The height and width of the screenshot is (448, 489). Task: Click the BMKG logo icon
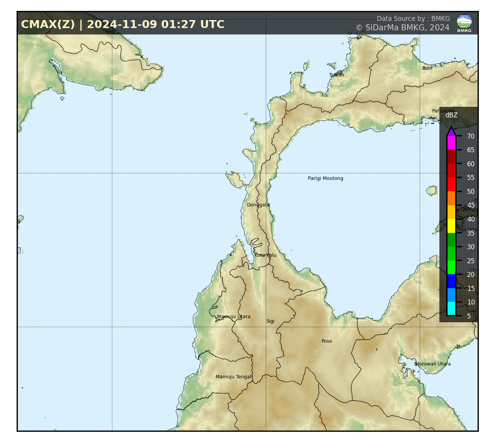pyautogui.click(x=464, y=23)
